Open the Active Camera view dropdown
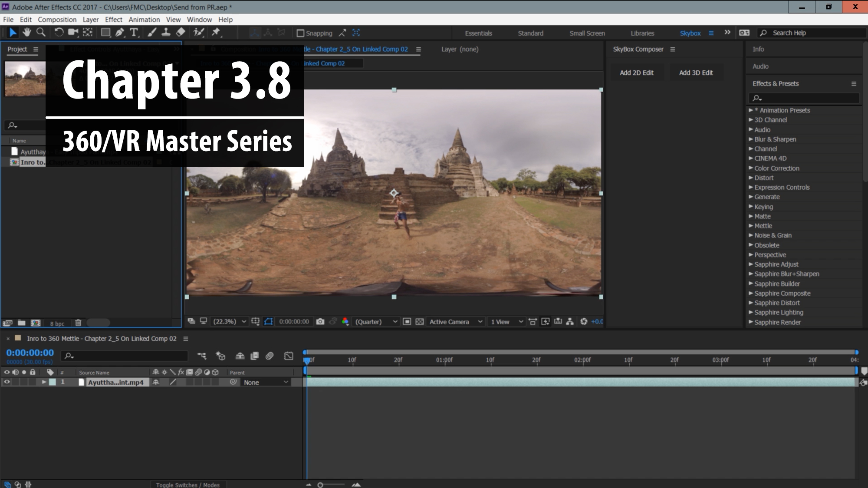The width and height of the screenshot is (868, 488). [x=455, y=322]
